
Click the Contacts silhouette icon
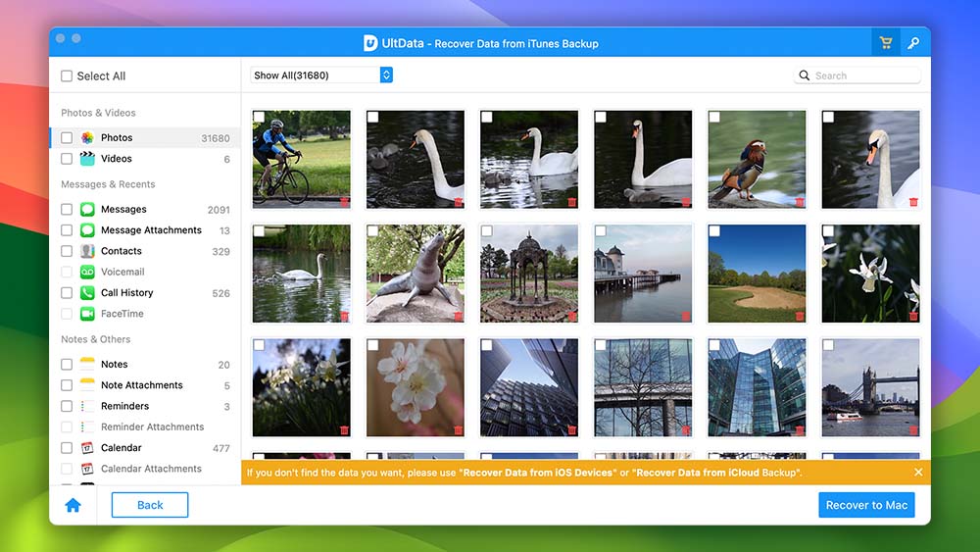click(x=87, y=251)
